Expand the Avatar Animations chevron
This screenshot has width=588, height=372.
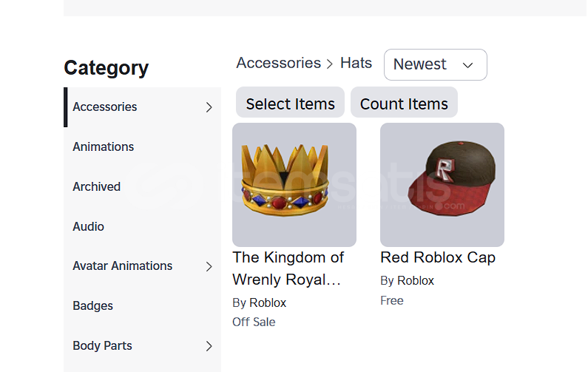tap(209, 266)
